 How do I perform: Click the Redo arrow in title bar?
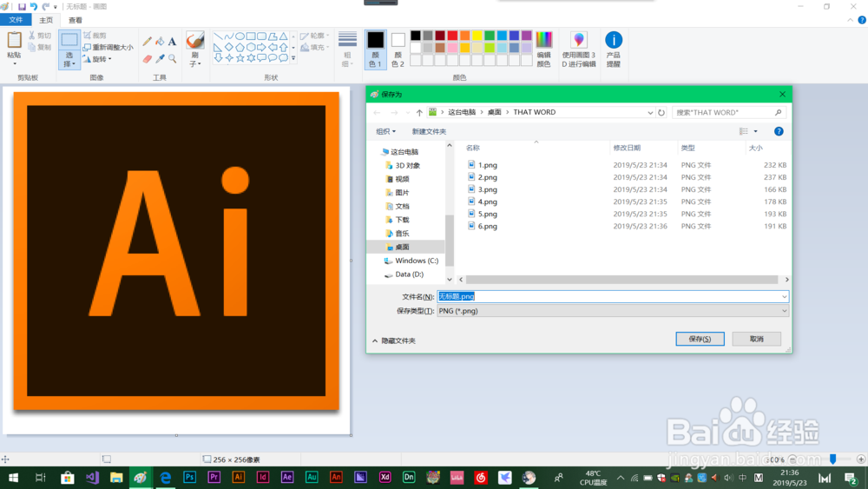pos(46,7)
